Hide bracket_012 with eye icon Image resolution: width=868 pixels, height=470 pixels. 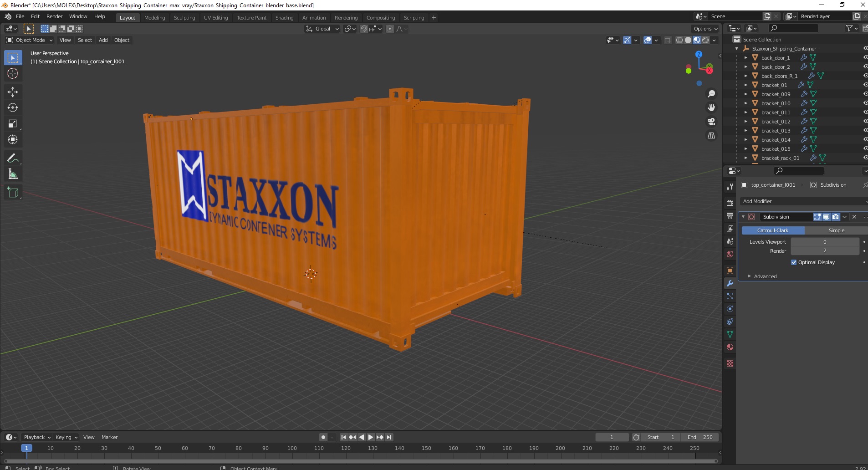pos(865,121)
